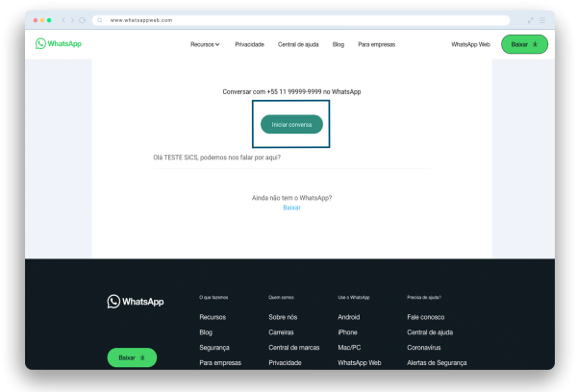Open iPhone footer link

347,332
